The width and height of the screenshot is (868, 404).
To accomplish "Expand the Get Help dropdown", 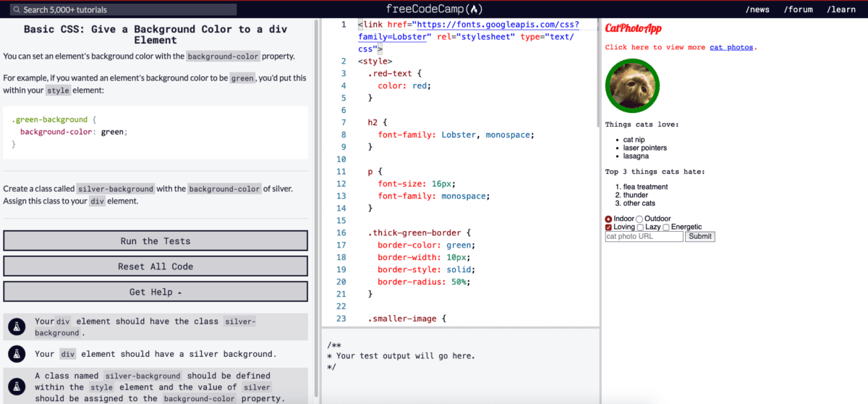I will tap(156, 292).
